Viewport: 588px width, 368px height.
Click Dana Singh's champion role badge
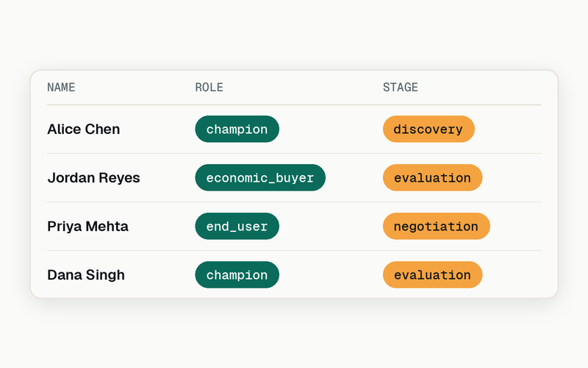[237, 275]
